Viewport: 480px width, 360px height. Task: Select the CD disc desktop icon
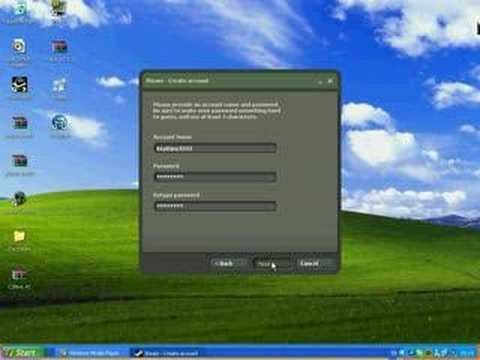pyautogui.click(x=19, y=47)
